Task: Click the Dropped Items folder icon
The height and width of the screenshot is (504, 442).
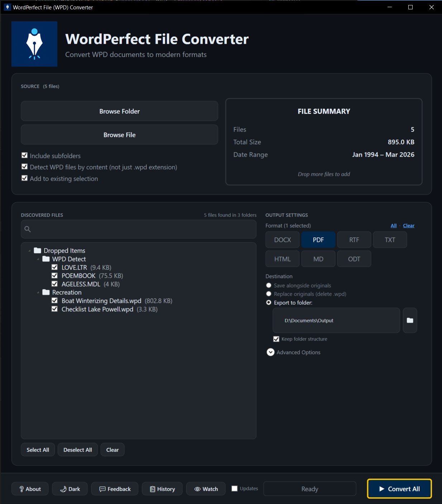Action: (x=37, y=250)
